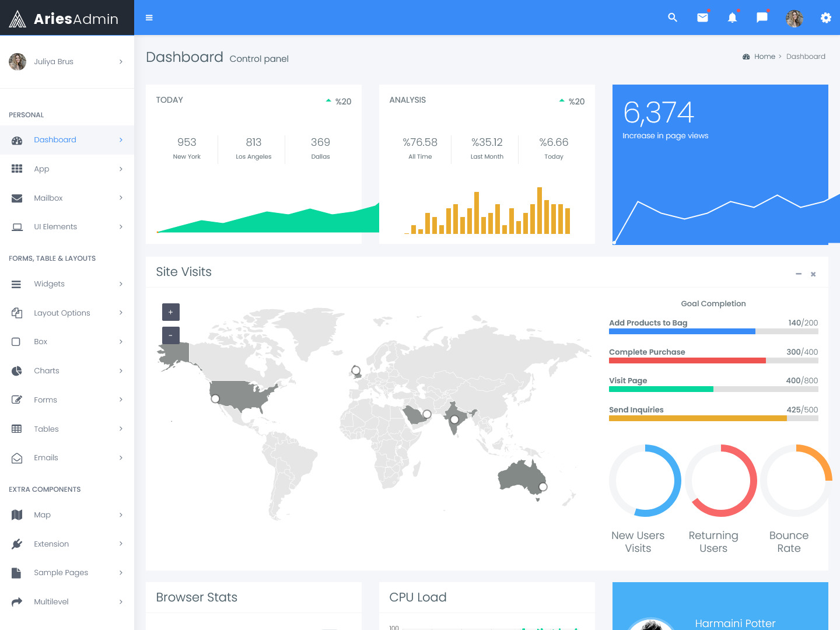
Task: Expand the Dashboard menu chevron
Action: pos(121,140)
